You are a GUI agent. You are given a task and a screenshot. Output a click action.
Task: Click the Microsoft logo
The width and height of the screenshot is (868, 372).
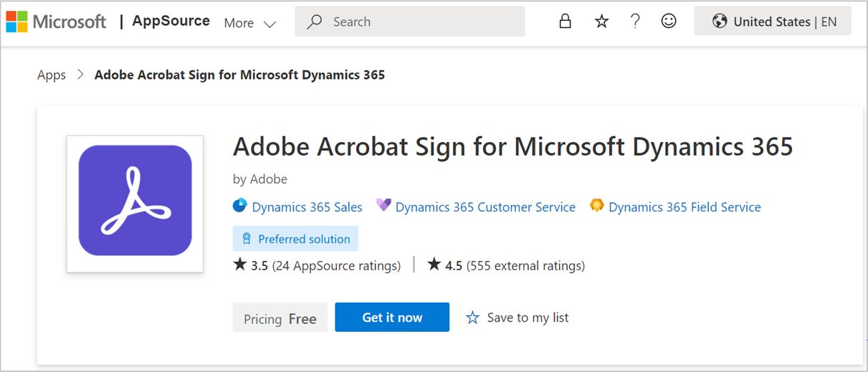point(56,22)
